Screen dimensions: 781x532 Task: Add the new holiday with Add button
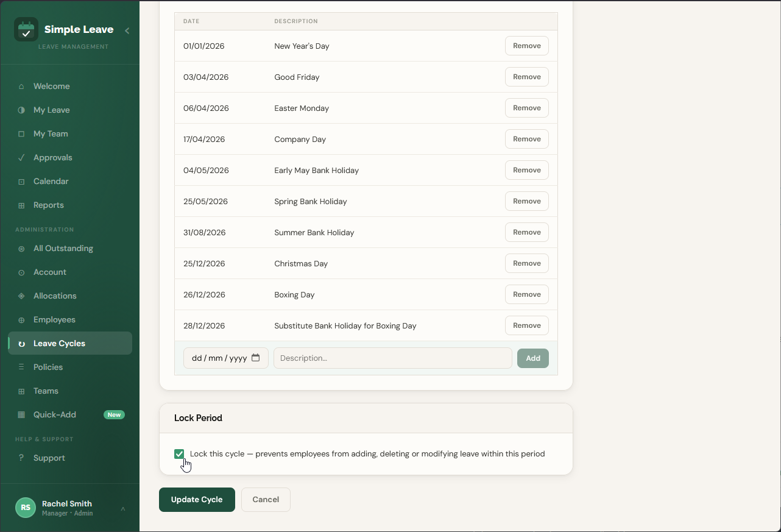[x=533, y=358]
